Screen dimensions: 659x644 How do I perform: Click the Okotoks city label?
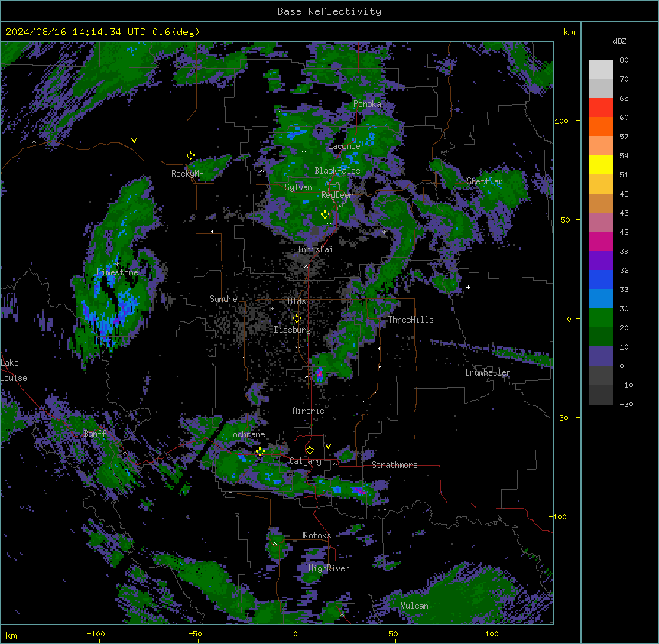(315, 535)
